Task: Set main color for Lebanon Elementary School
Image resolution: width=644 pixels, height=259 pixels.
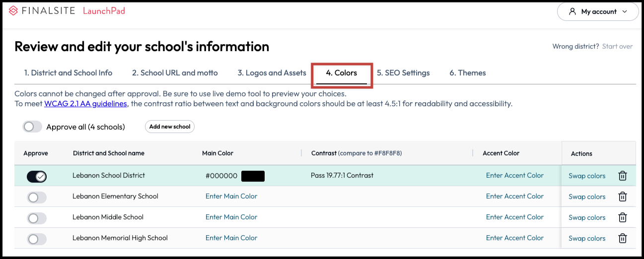Action: [x=231, y=196]
